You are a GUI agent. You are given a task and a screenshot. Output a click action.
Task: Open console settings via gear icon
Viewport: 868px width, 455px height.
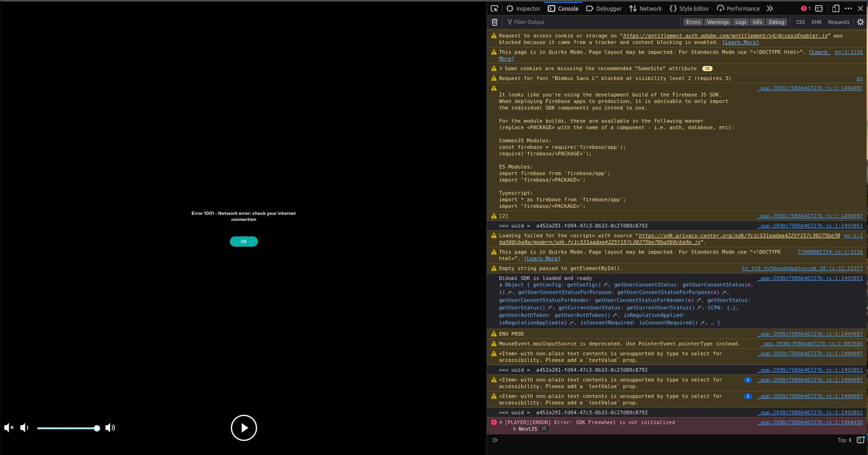(x=861, y=22)
